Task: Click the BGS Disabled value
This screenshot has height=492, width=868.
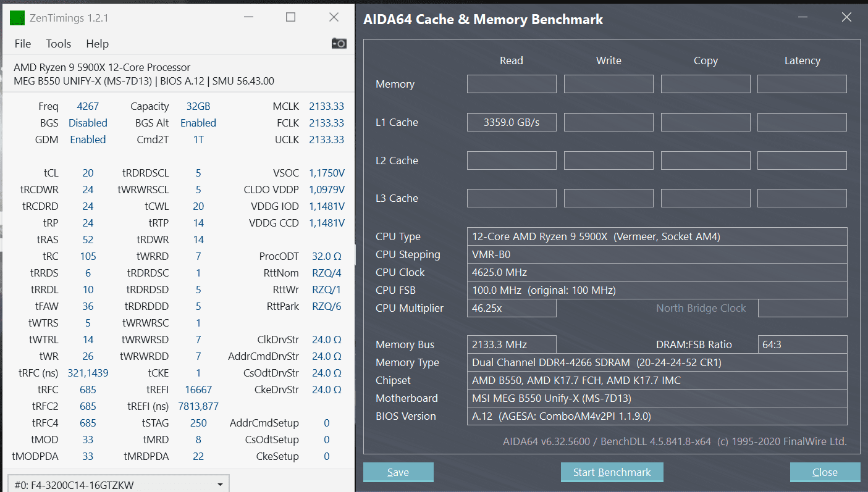Action: pos(88,123)
